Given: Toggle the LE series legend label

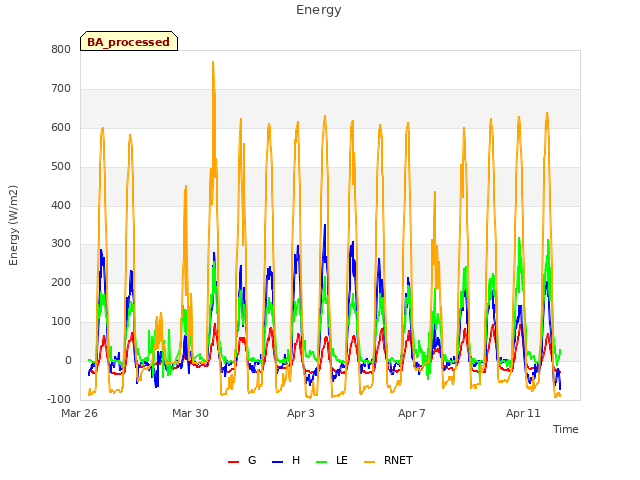Looking at the screenshot, I should point(342,460).
